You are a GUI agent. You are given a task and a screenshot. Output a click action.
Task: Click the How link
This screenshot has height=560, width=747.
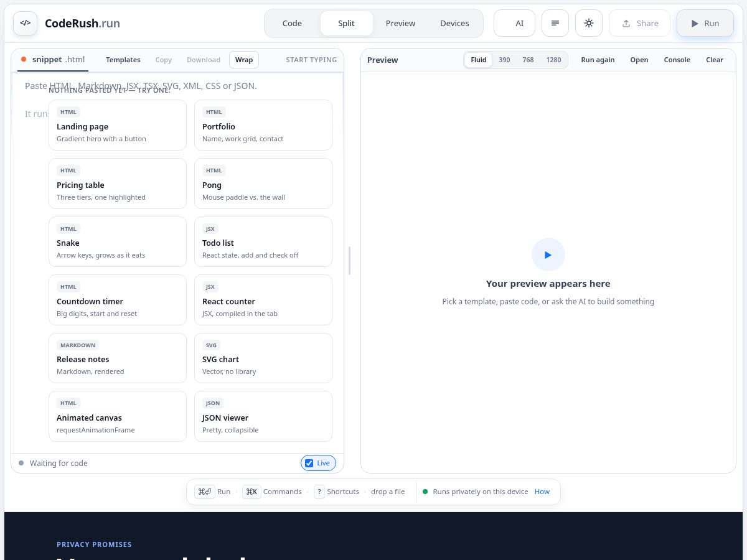click(542, 492)
